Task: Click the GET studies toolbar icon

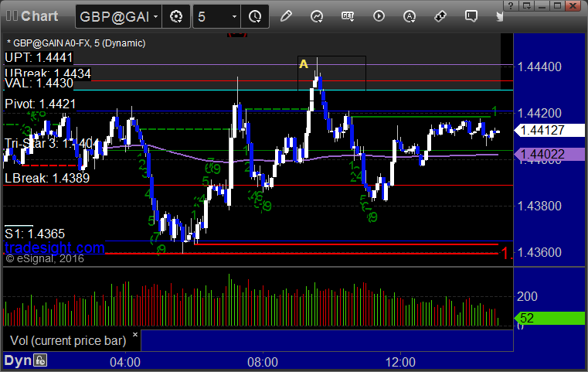Action: click(348, 16)
